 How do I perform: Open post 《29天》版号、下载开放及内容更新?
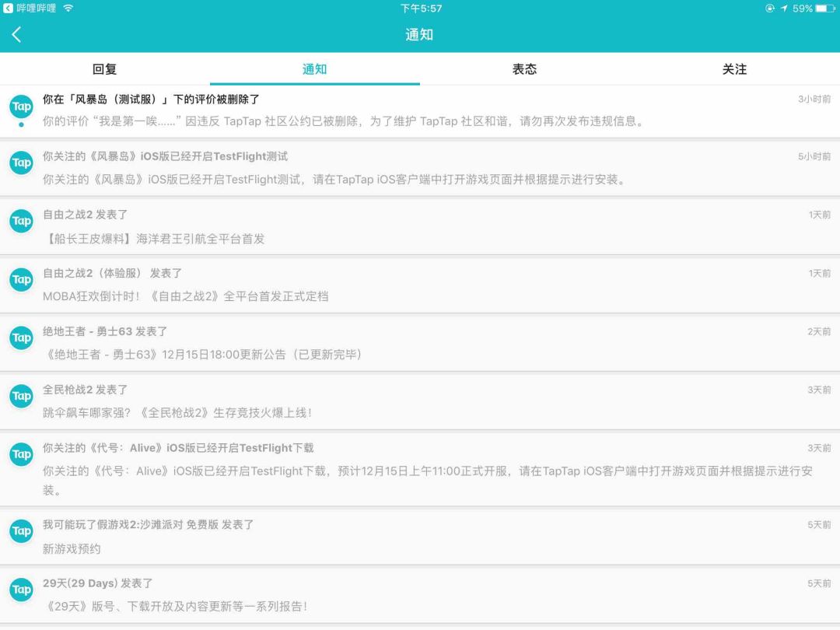(x=175, y=607)
